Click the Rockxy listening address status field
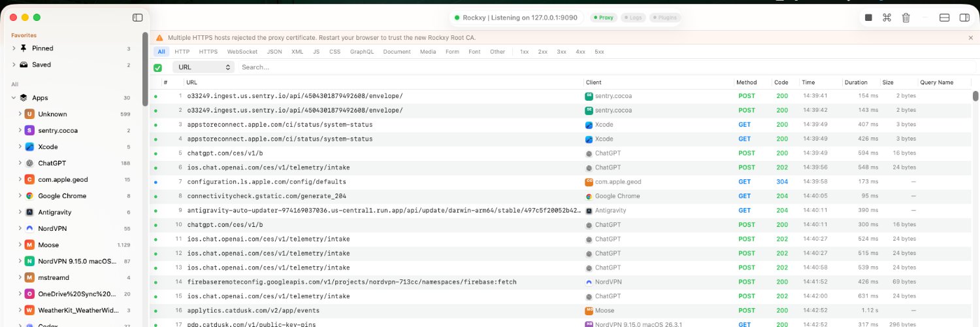 pyautogui.click(x=515, y=18)
